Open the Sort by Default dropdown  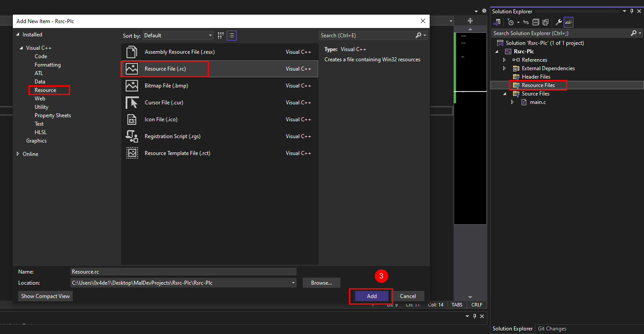[x=178, y=36]
